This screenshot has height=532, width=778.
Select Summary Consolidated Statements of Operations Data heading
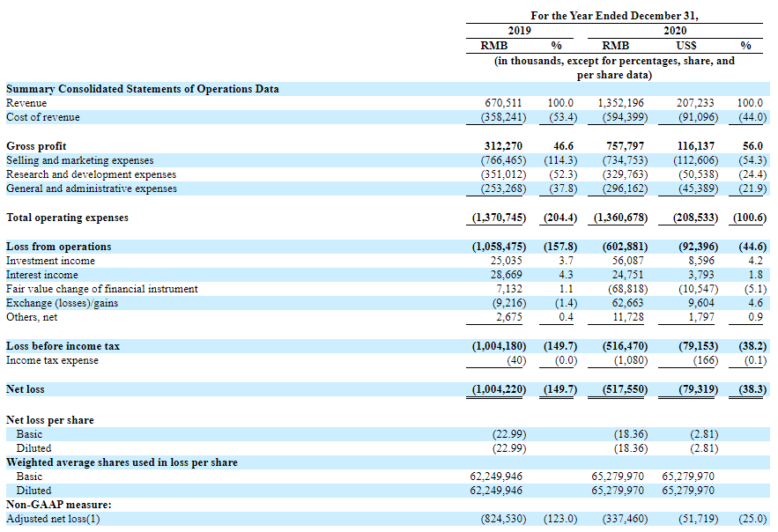(x=143, y=89)
